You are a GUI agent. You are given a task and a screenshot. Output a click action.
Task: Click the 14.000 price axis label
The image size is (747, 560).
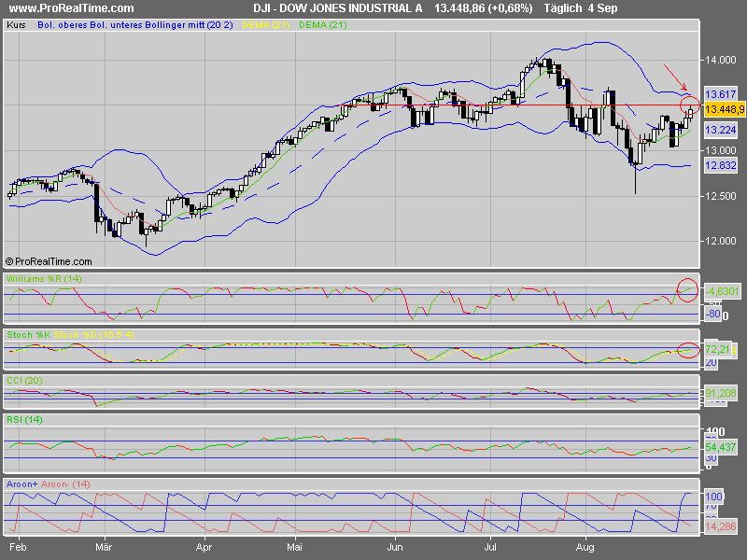[x=720, y=60]
